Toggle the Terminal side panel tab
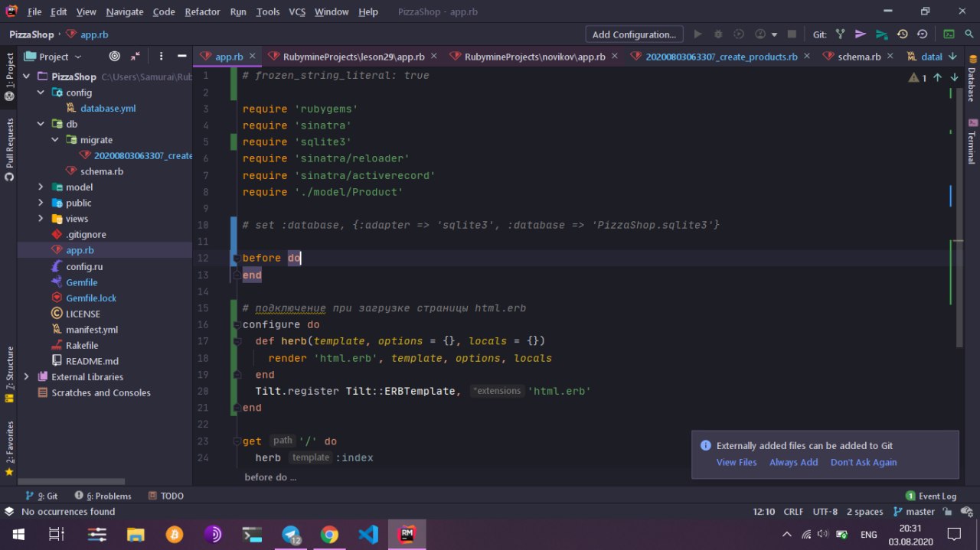980x550 pixels. point(971,142)
